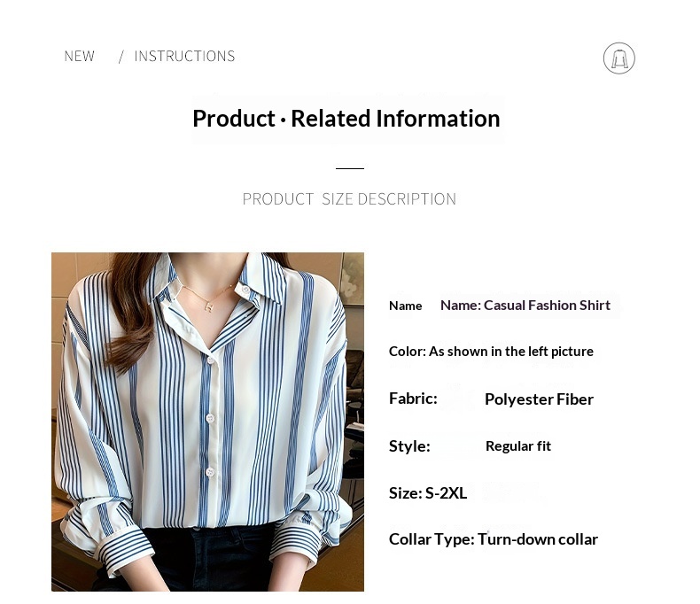Click the necklace pendant in the photo

[x=208, y=307]
